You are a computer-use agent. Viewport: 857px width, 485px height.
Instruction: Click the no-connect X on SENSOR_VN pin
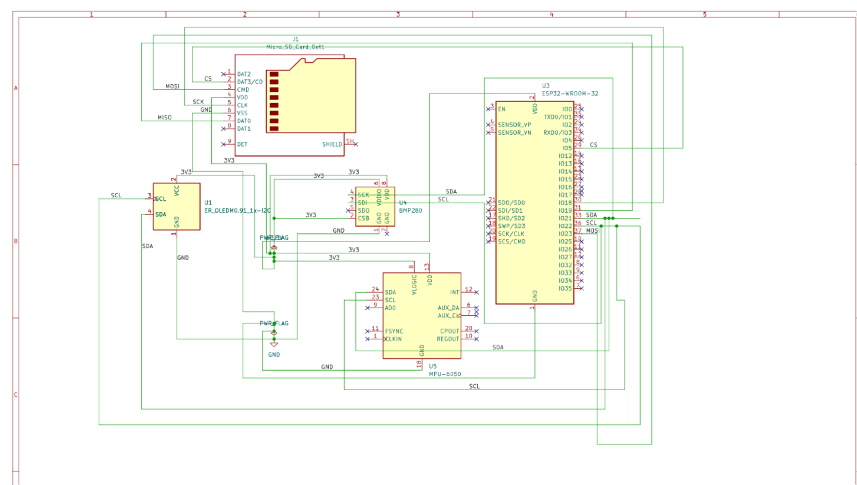click(x=488, y=132)
